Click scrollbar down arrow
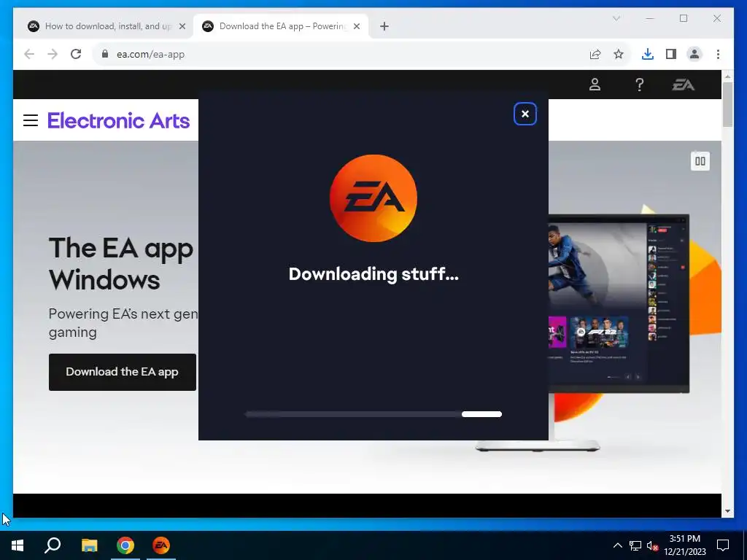 point(727,511)
